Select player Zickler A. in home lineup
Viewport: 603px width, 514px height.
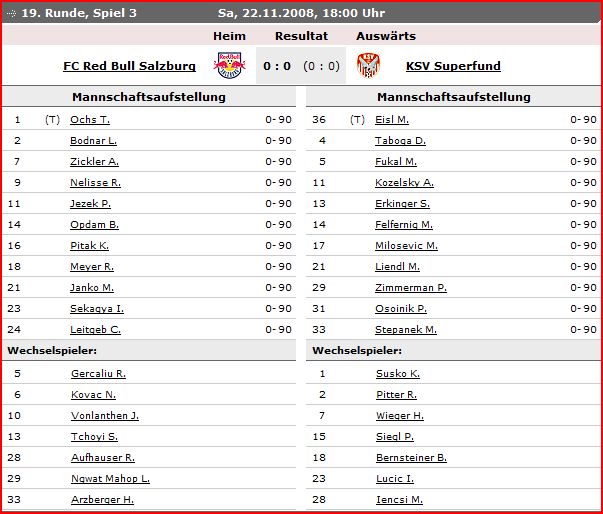94,161
